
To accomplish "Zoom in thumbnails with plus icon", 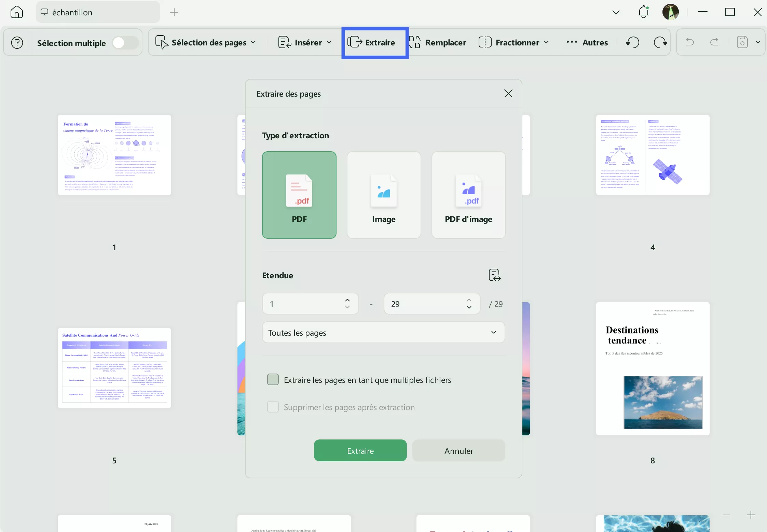I will point(751,515).
